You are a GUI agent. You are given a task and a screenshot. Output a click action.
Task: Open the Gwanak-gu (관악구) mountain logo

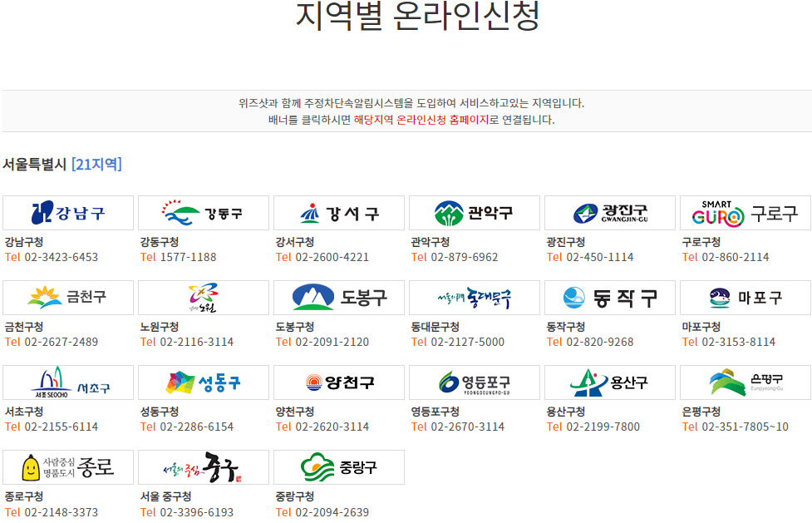point(474,212)
